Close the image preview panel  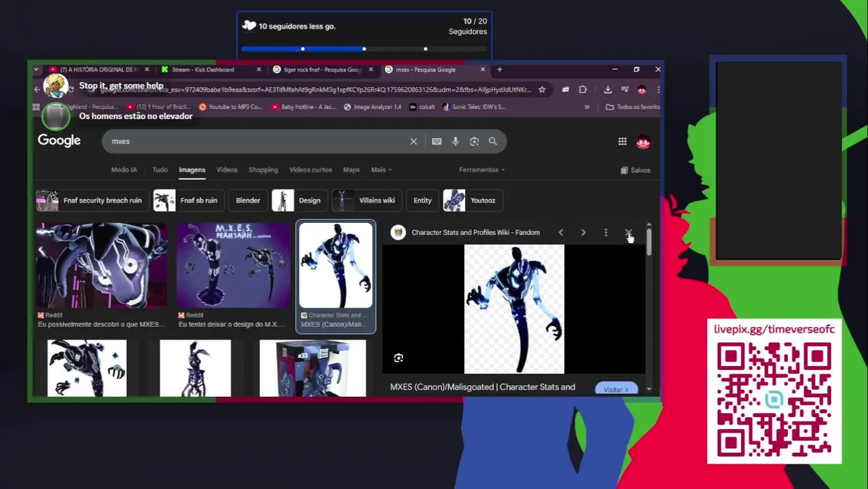coord(628,232)
